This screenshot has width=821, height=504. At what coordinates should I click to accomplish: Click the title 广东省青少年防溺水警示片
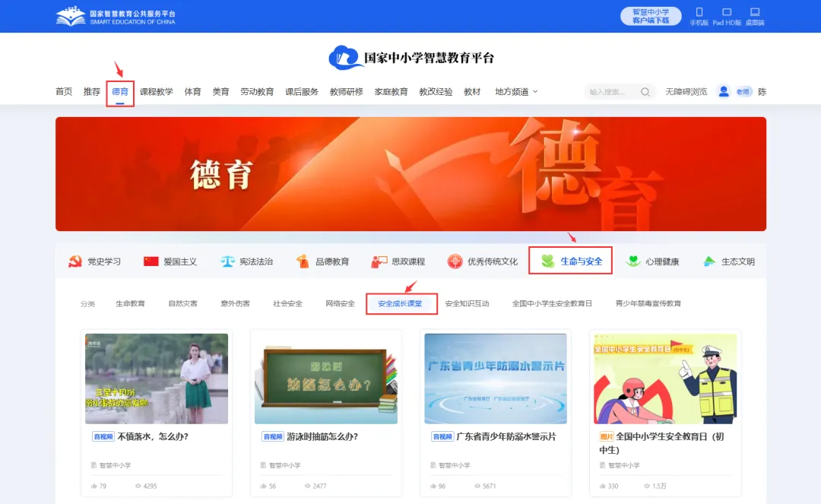506,436
